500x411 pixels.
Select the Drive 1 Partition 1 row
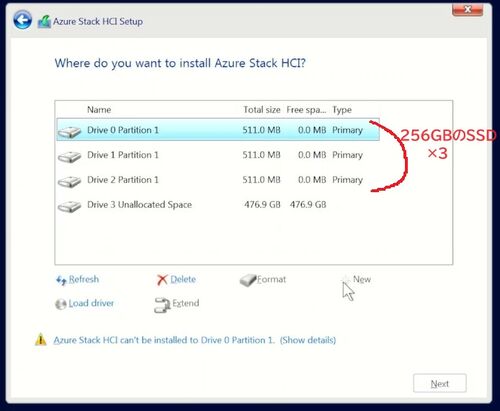(x=218, y=155)
